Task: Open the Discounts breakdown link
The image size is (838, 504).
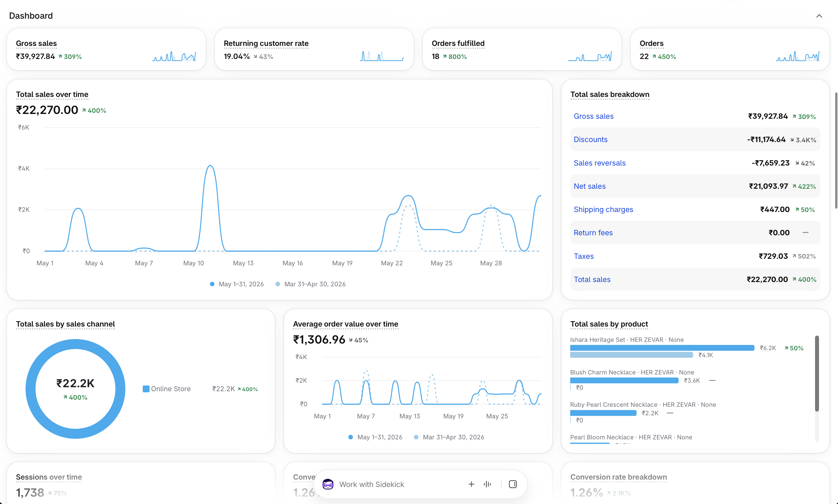Action: tap(590, 139)
